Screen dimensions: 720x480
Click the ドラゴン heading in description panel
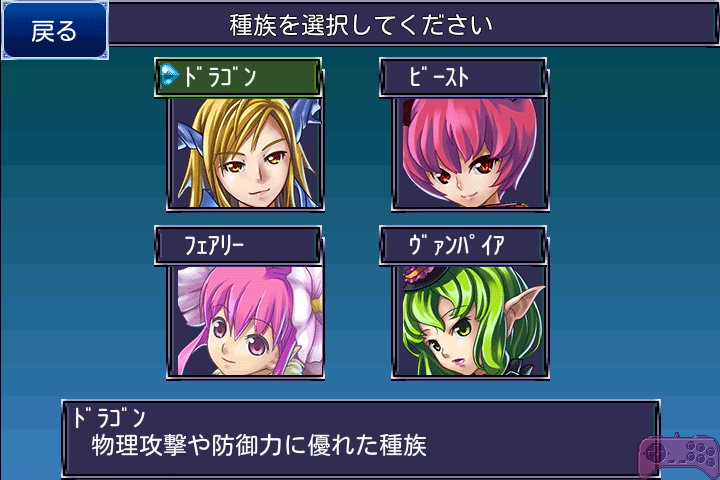coord(109,417)
